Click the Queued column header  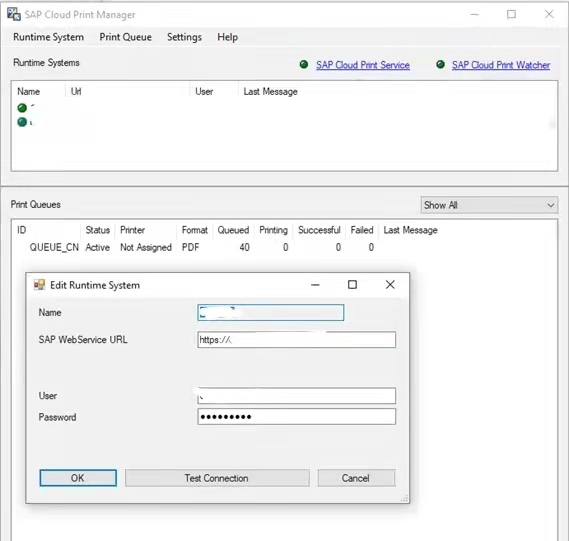[x=233, y=230]
